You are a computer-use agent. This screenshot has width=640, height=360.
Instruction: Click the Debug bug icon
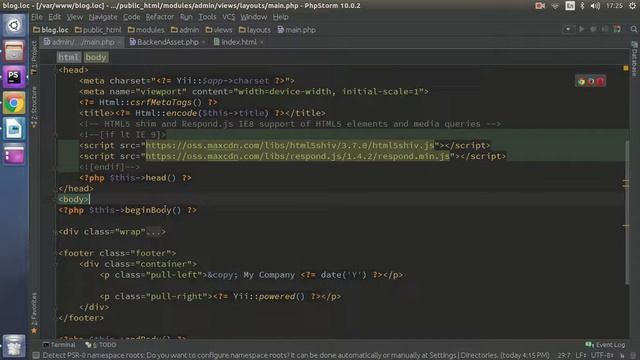(593, 29)
